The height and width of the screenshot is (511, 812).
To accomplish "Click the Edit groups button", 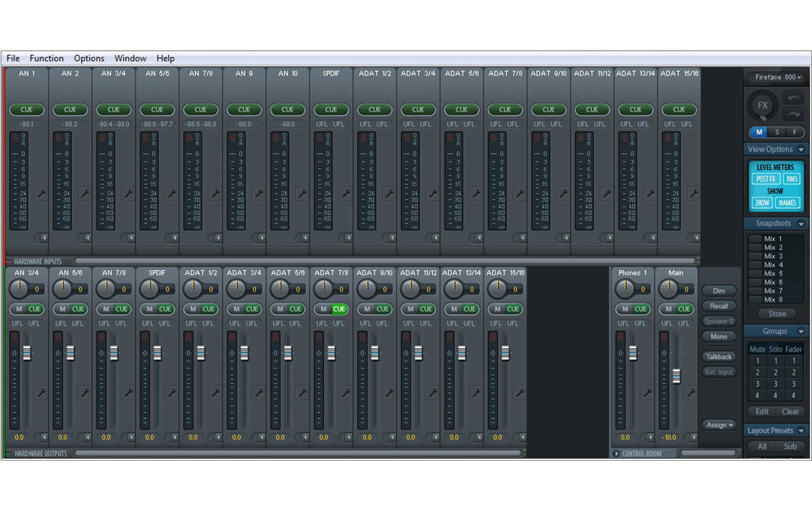I will 762,412.
